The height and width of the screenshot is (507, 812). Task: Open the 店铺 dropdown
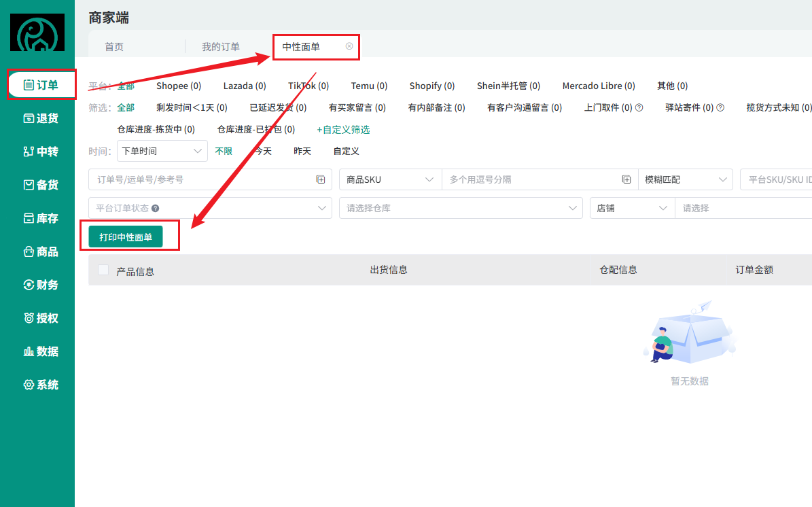[633, 208]
